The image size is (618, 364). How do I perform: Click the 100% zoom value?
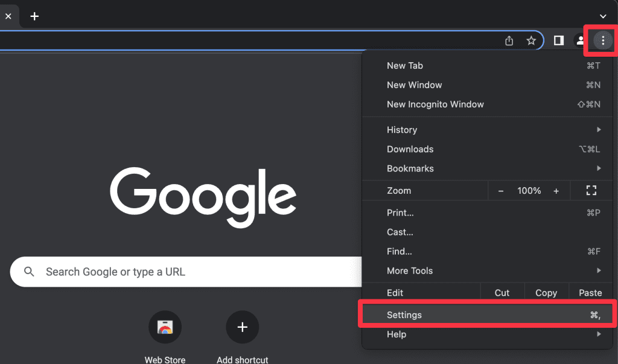point(529,191)
